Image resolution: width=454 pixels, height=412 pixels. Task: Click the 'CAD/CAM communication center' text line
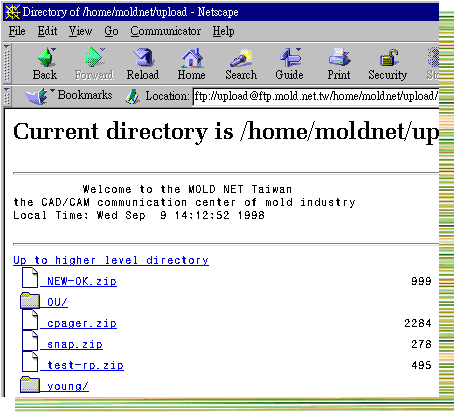pyautogui.click(x=184, y=202)
